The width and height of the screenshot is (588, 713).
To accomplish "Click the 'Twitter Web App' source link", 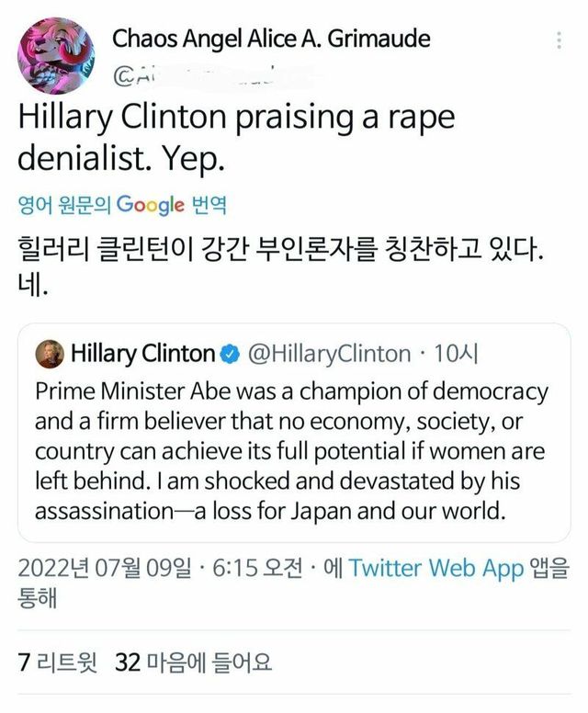I will click(x=435, y=569).
